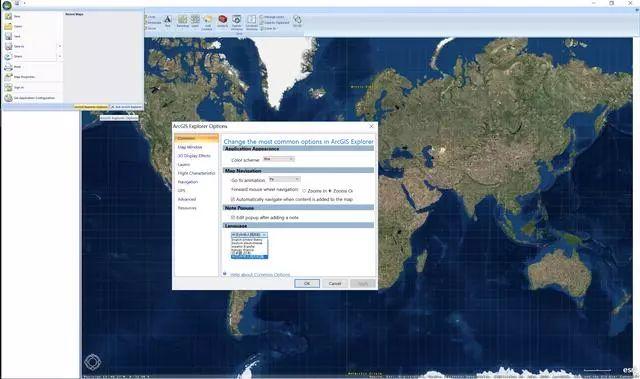Switch to Resources options category

(x=187, y=208)
